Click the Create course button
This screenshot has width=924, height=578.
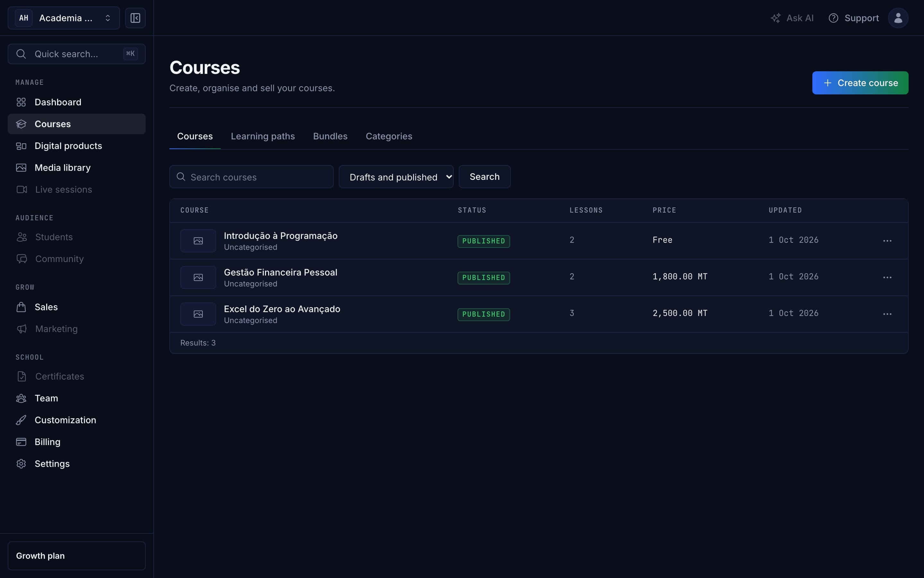coord(860,83)
